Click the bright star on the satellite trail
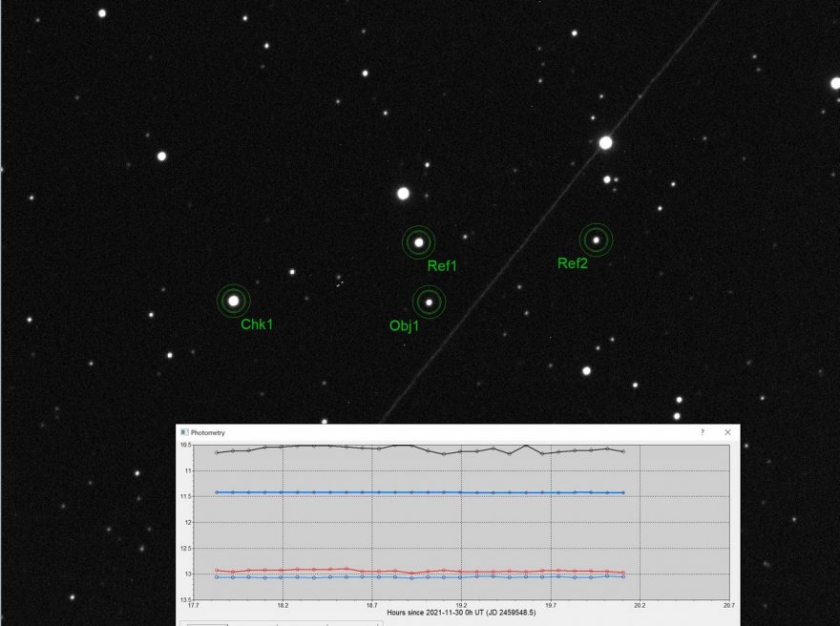The image size is (840, 626). pos(605,143)
